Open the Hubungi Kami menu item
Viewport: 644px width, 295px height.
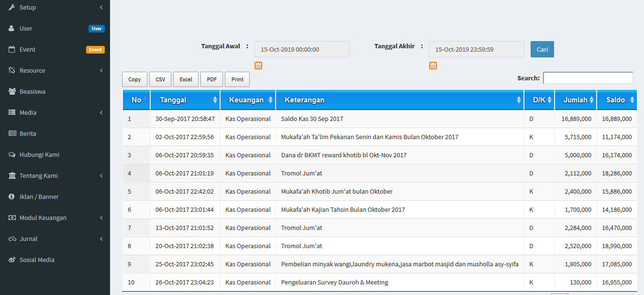pyautogui.click(x=55, y=154)
